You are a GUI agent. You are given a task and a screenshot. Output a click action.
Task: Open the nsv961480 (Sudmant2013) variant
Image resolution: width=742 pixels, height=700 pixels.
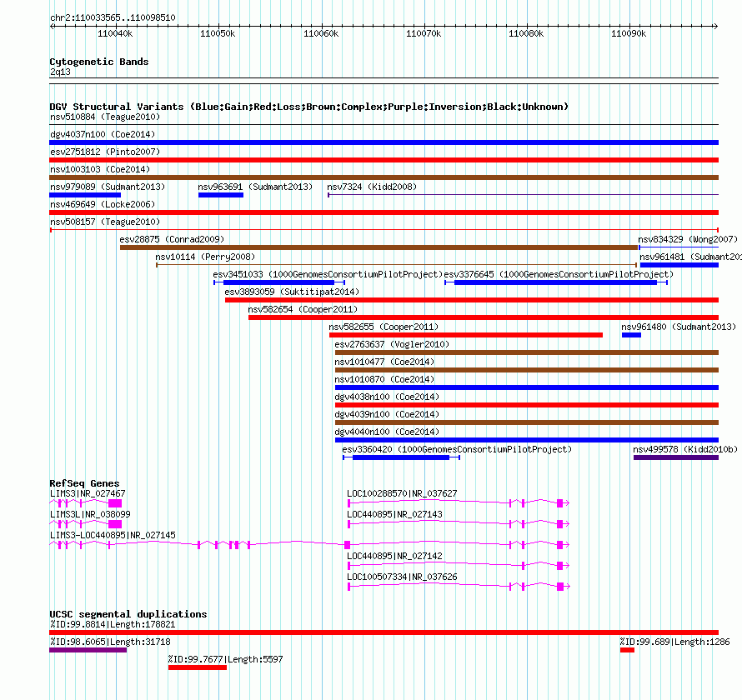[631, 335]
